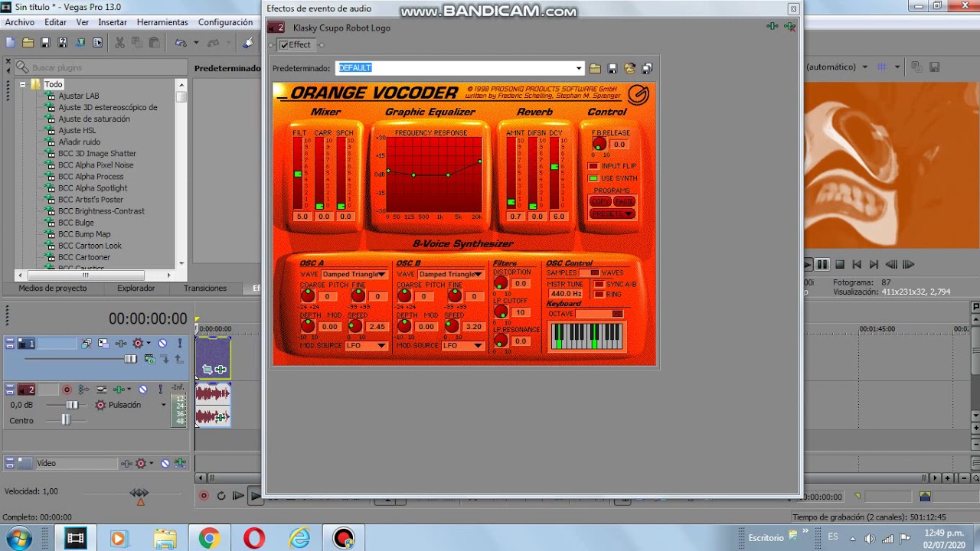
Task: Open the PRESETS dropdown in vocoder
Action: point(612,214)
